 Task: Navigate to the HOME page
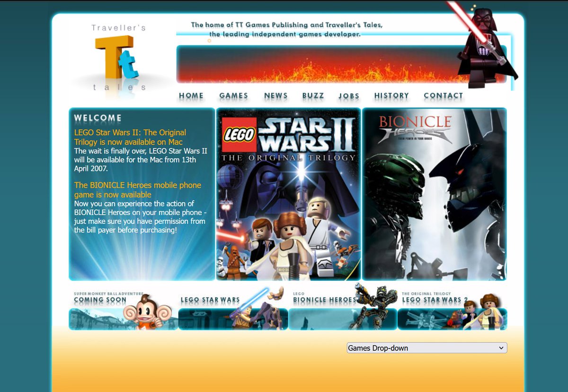pyautogui.click(x=191, y=95)
